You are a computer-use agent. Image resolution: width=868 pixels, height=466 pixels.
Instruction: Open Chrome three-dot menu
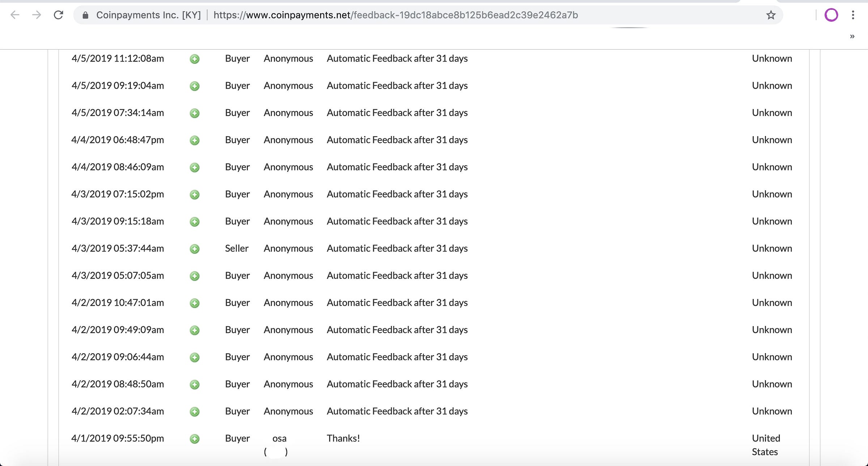tap(853, 15)
